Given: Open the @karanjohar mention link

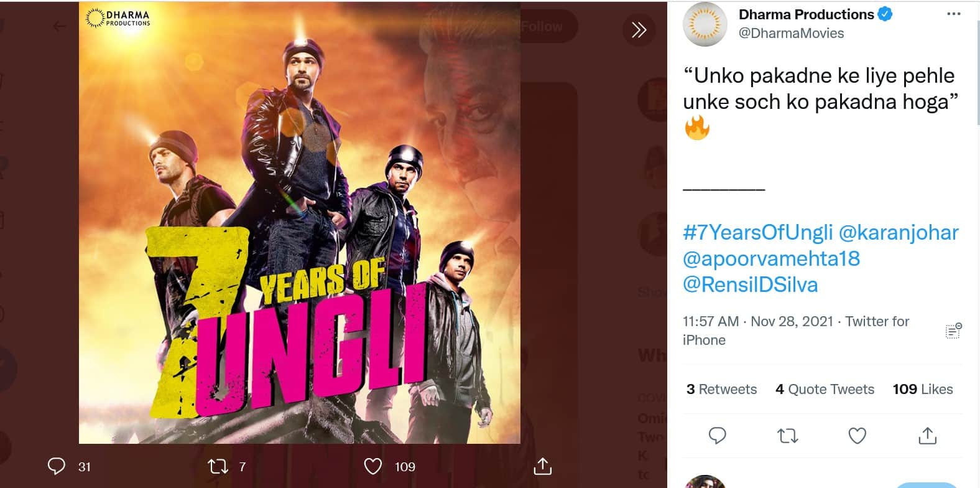Looking at the screenshot, I should pos(899,232).
